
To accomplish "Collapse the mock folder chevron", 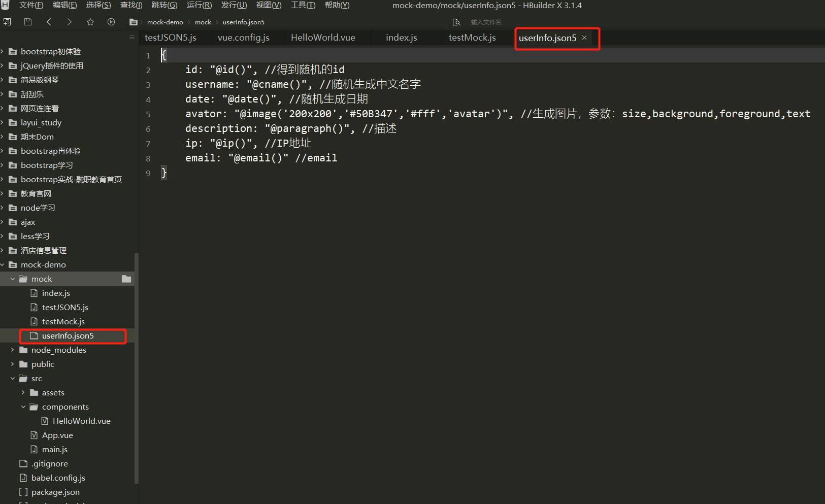I will click(x=13, y=279).
